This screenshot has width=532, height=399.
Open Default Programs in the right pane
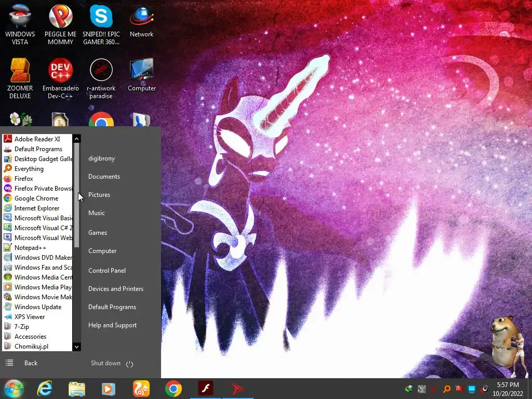pyautogui.click(x=112, y=307)
